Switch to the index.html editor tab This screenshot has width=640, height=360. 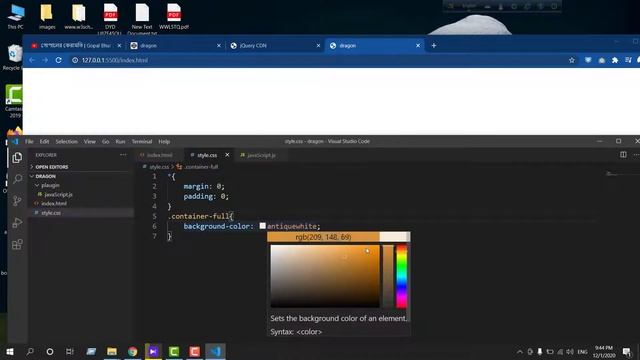click(x=160, y=155)
